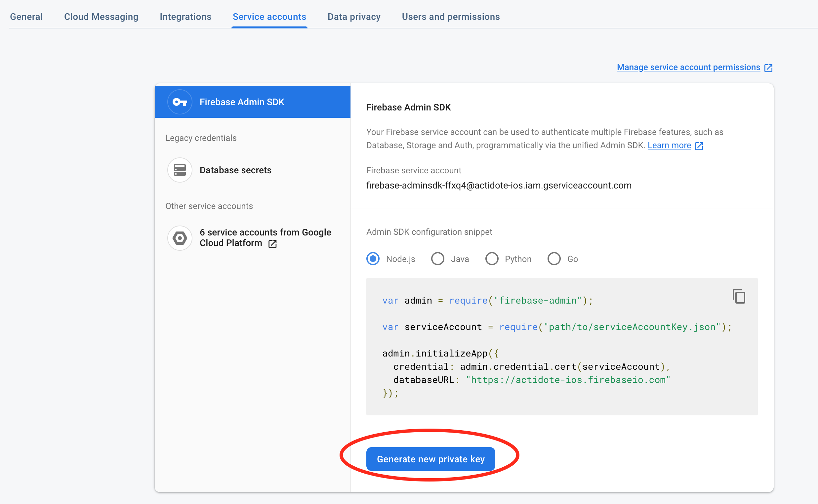Click Generate new private key button

tap(430, 459)
